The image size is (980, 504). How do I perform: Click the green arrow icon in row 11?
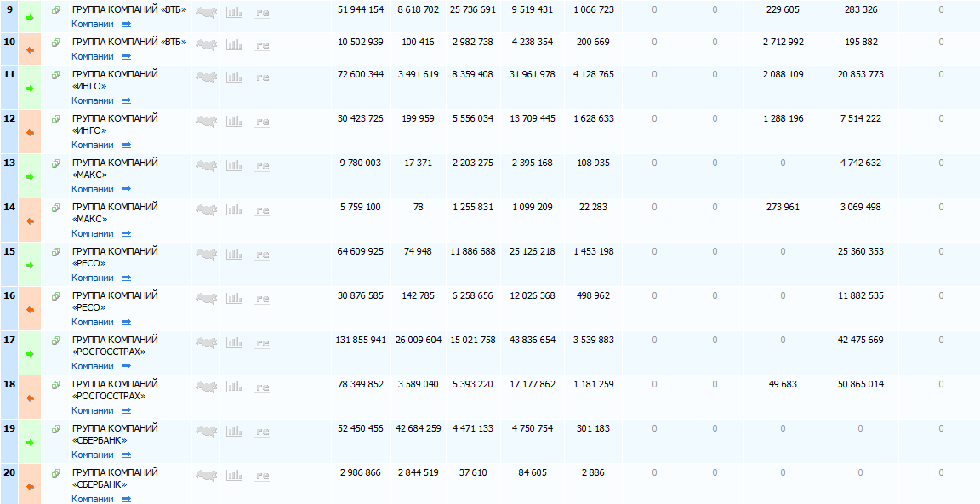(30, 89)
